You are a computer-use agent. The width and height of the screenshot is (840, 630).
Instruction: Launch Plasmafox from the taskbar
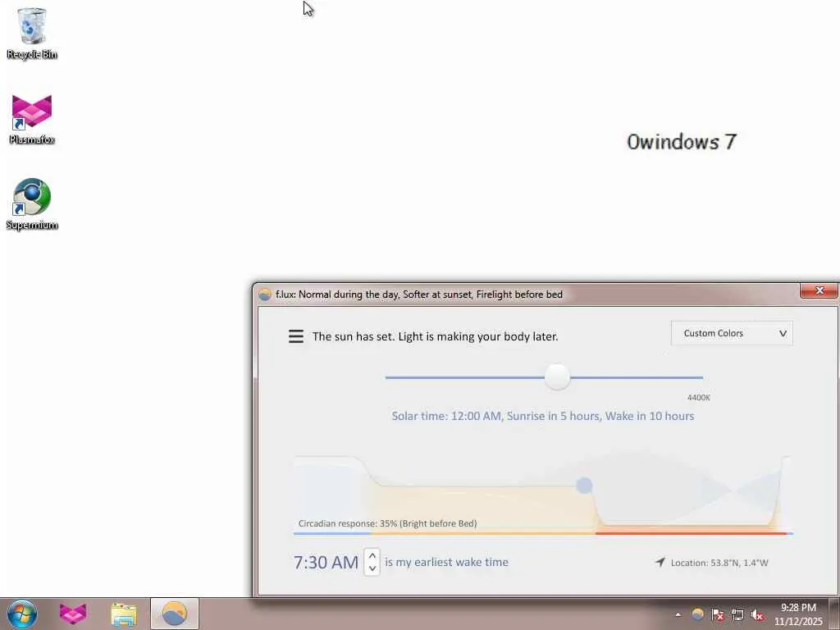pos(73,614)
